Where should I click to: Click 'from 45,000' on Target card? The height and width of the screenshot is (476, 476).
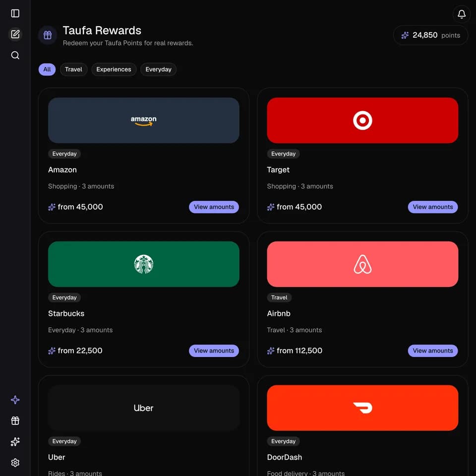pyautogui.click(x=299, y=207)
